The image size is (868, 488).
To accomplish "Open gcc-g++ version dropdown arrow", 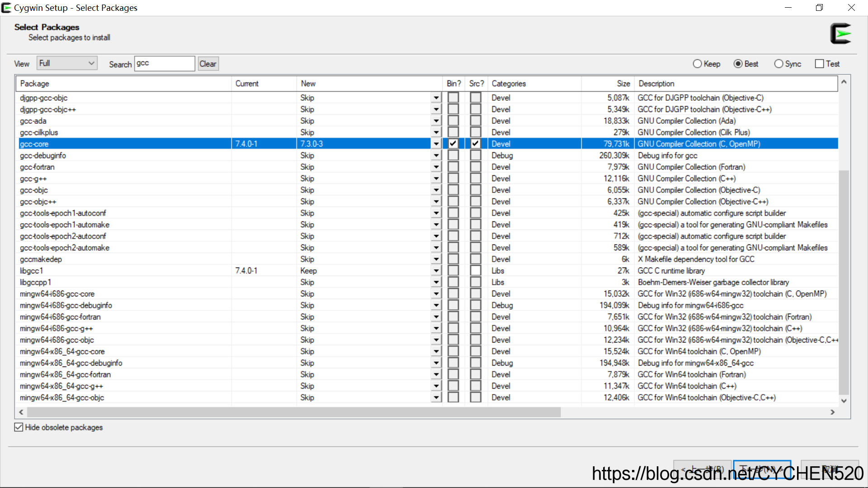I will click(436, 178).
